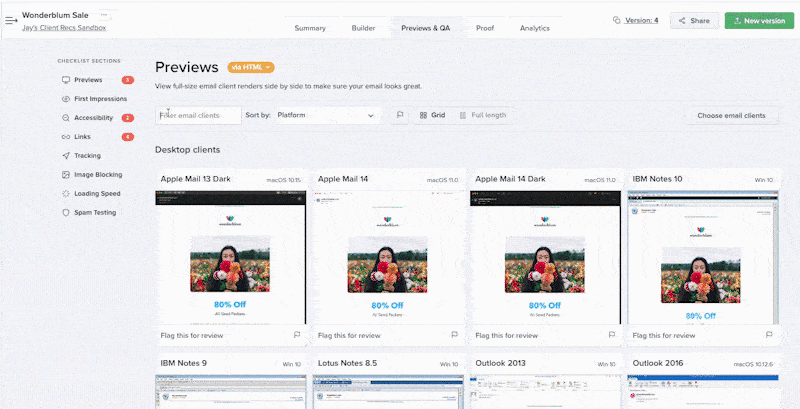Viewport: 800px width, 409px height.
Task: Switch to Full length view
Action: tap(483, 115)
